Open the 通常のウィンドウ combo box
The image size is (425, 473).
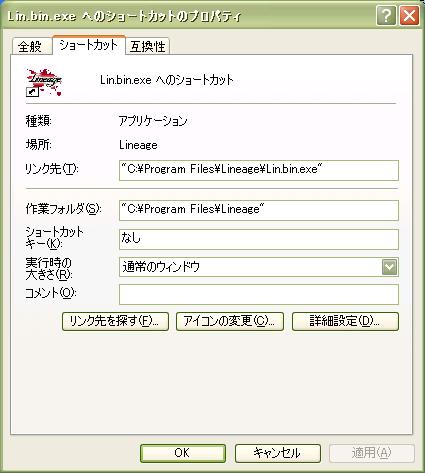[259, 267]
